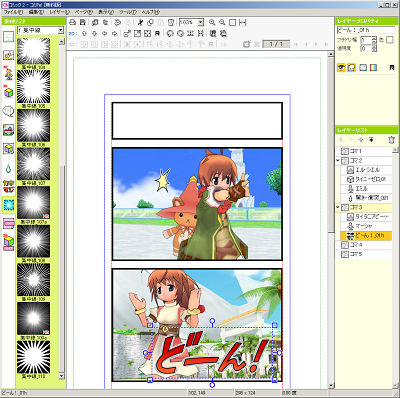Click the zoom in magnifier icon

tap(212, 23)
